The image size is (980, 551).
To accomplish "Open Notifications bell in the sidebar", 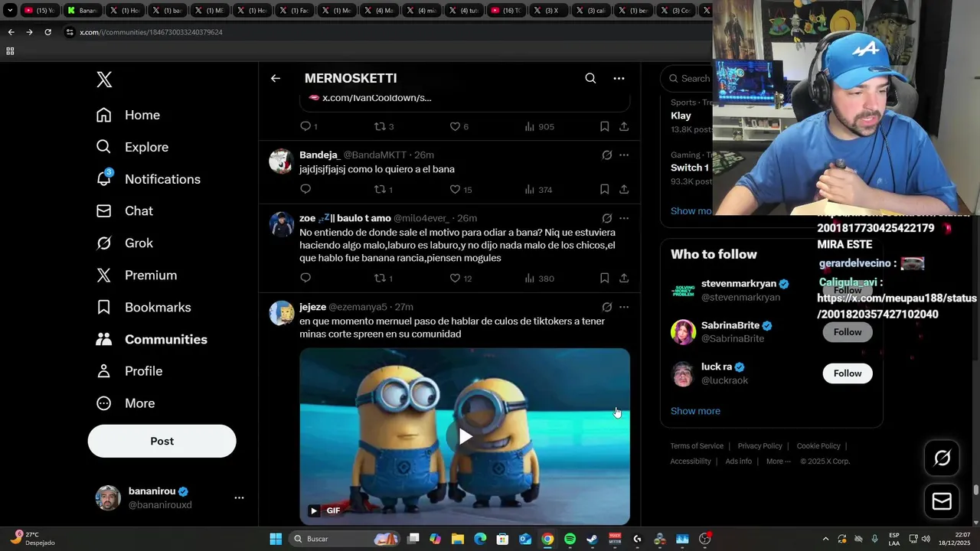I will [148, 179].
